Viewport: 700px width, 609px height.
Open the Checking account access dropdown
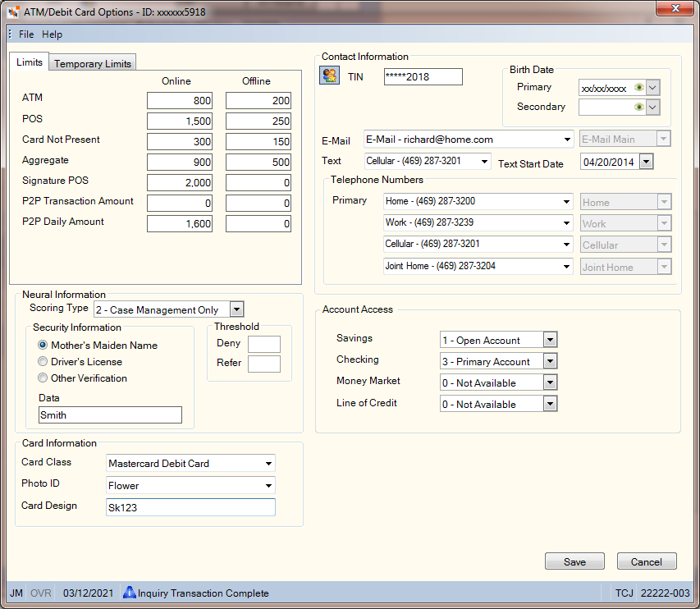tap(550, 361)
